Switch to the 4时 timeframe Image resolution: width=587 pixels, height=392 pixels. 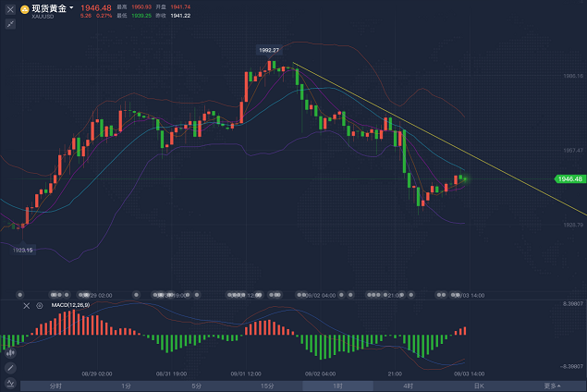(408, 386)
